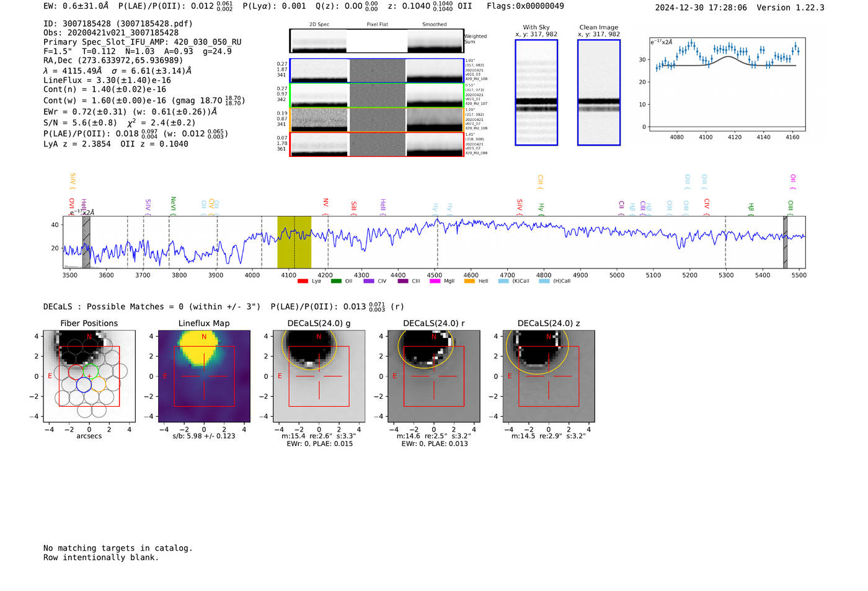868x591 pixels.
Task: Click the red Lyα legend swatch
Action: (303, 281)
